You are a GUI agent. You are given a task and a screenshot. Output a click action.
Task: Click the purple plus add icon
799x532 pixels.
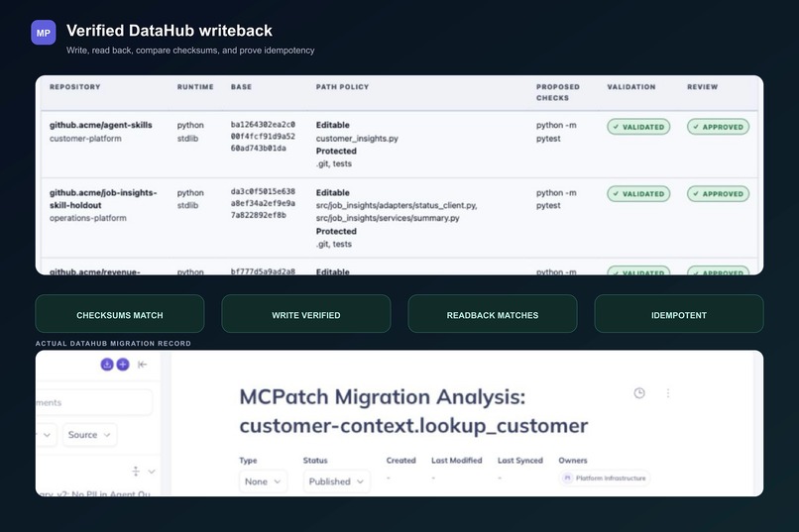123,364
